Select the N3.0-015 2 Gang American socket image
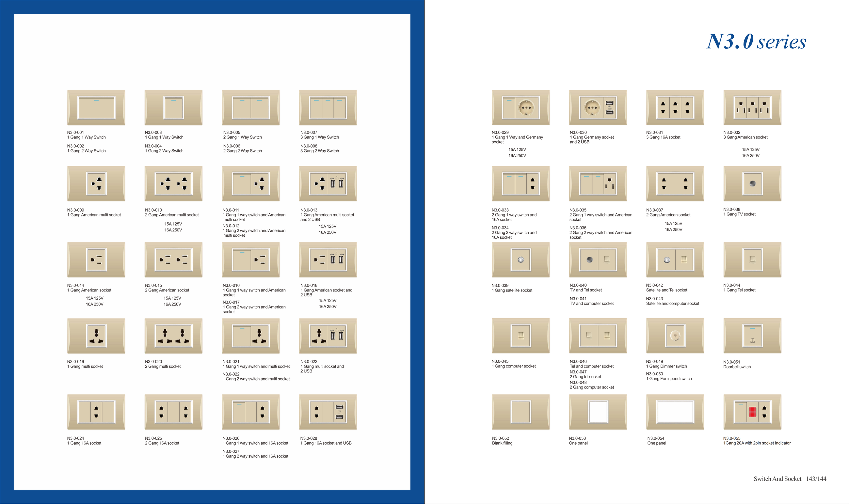The image size is (849, 504). (x=173, y=260)
